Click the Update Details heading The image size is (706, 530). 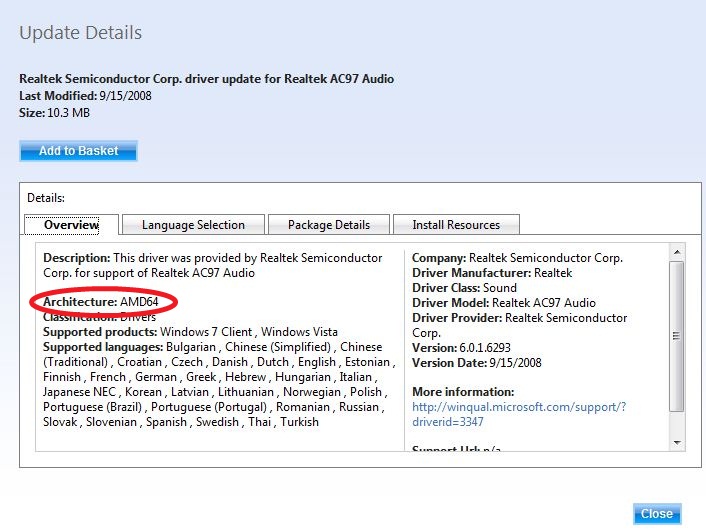point(81,33)
